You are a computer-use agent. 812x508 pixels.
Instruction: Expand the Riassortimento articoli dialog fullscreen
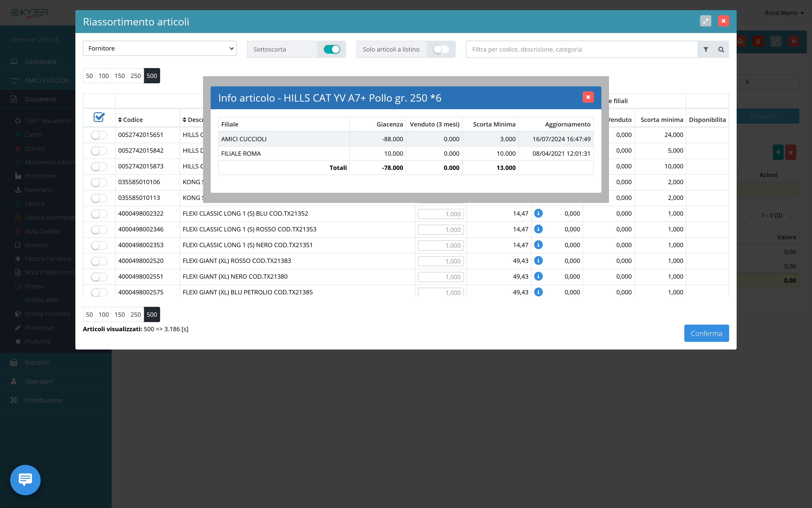coord(706,21)
